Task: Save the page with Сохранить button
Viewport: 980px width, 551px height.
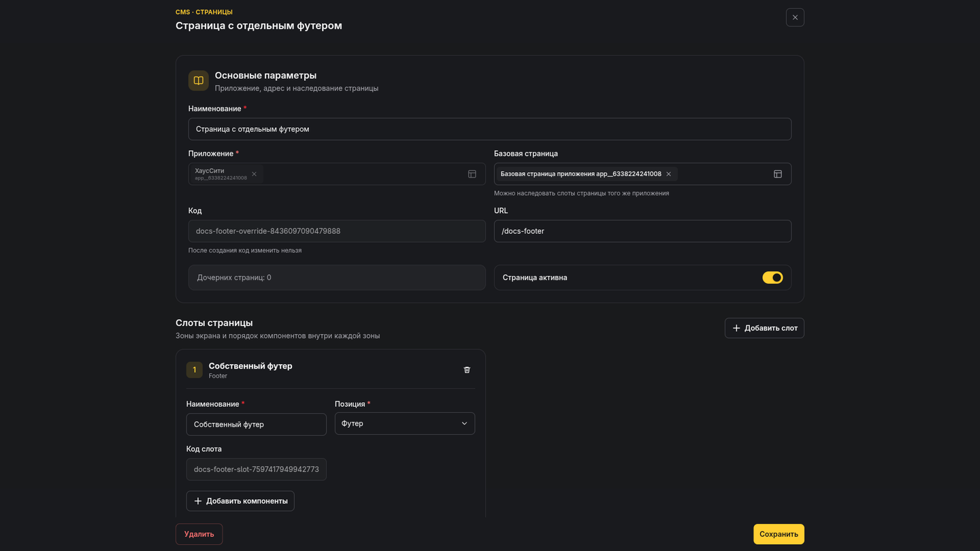Action: click(x=779, y=534)
